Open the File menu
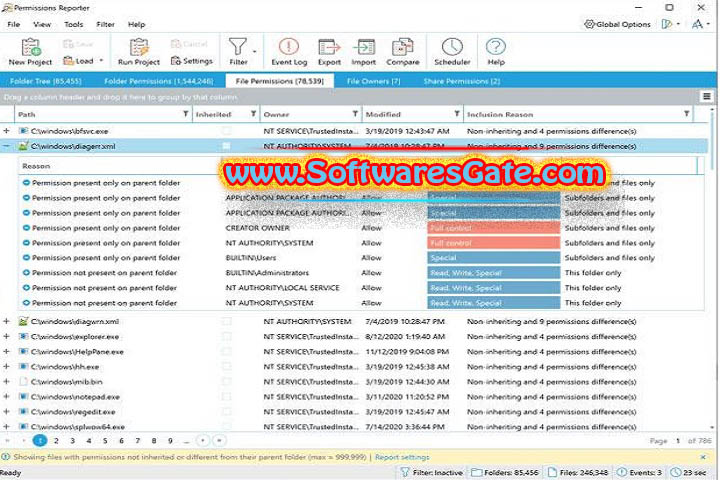Viewport: 720px width, 480px height. (14, 24)
